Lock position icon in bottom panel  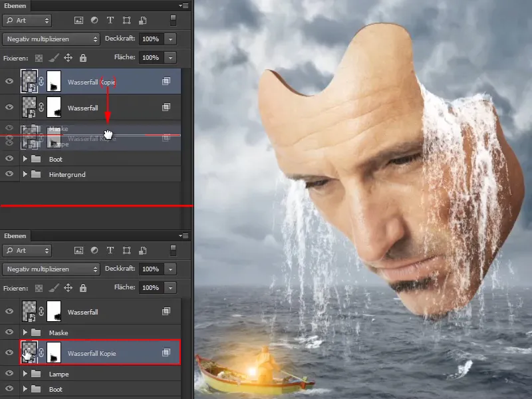click(68, 288)
